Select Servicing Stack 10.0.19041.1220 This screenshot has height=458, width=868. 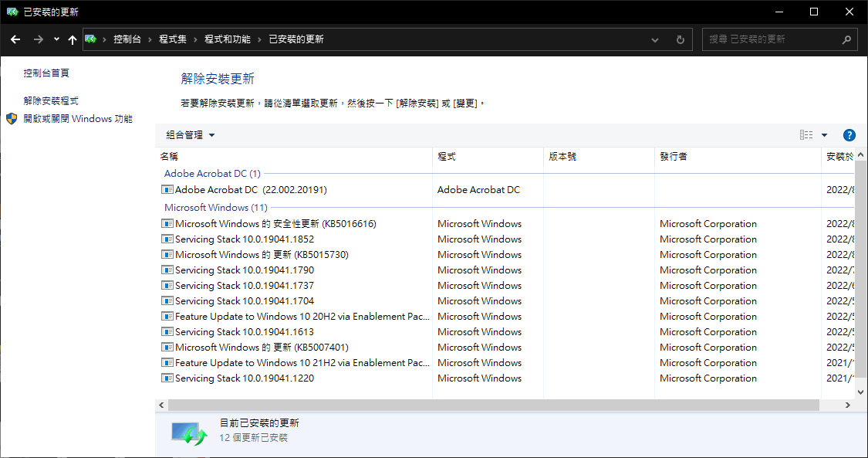tap(245, 378)
